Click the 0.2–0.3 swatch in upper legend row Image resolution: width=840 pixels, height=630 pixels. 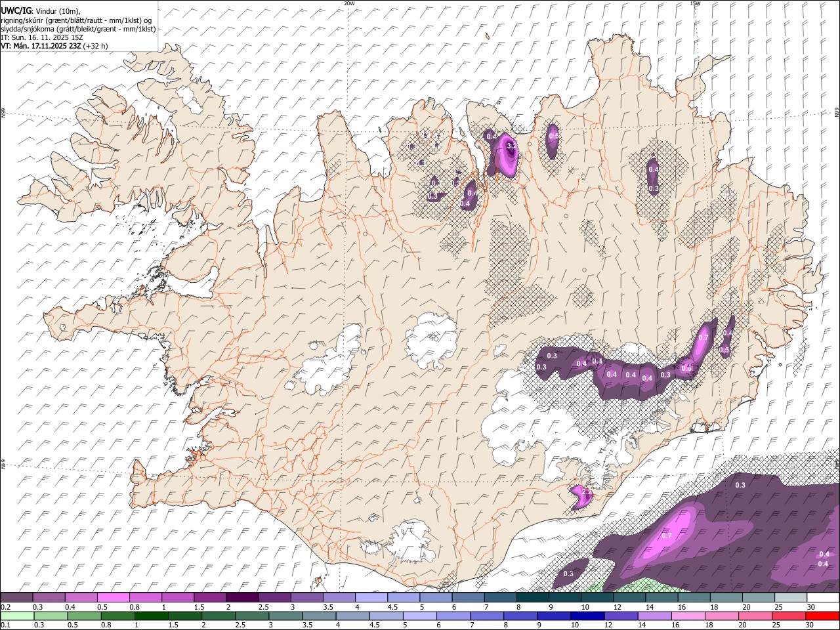coord(16,598)
